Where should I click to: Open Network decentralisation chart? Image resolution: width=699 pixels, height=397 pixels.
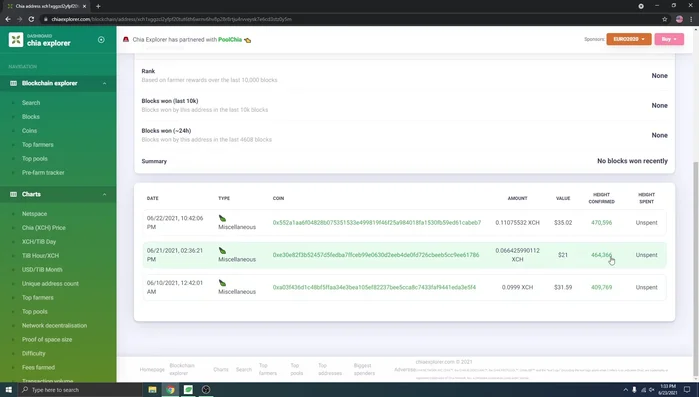pos(54,325)
